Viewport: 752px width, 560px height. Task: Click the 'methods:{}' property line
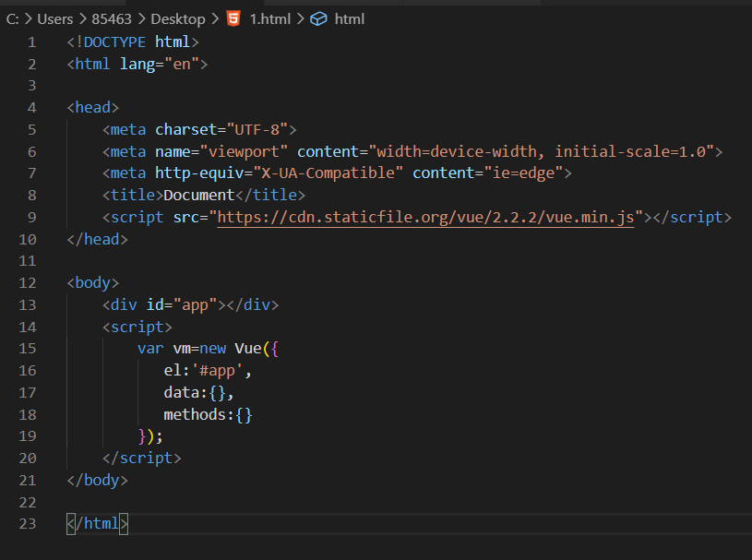(209, 415)
